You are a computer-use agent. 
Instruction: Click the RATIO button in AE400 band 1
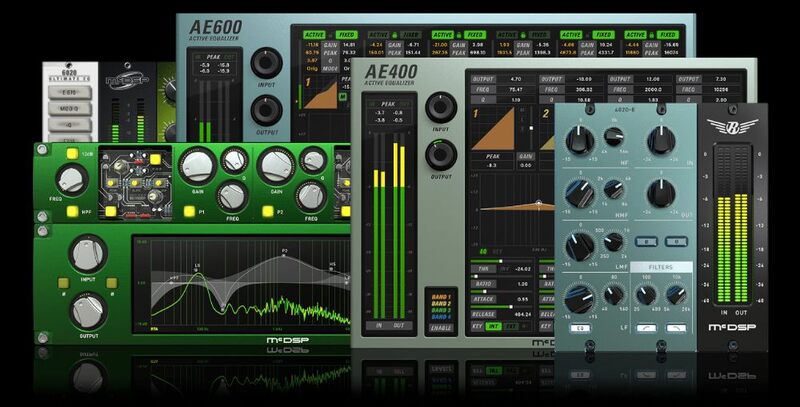click(x=483, y=284)
